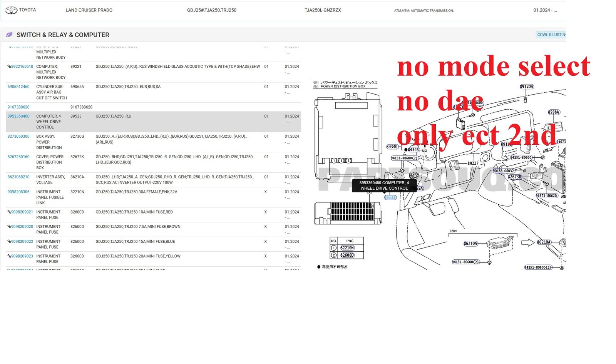Click LAND CRUISER PRADO model text
The width and height of the screenshot is (616, 364).
pos(89,10)
